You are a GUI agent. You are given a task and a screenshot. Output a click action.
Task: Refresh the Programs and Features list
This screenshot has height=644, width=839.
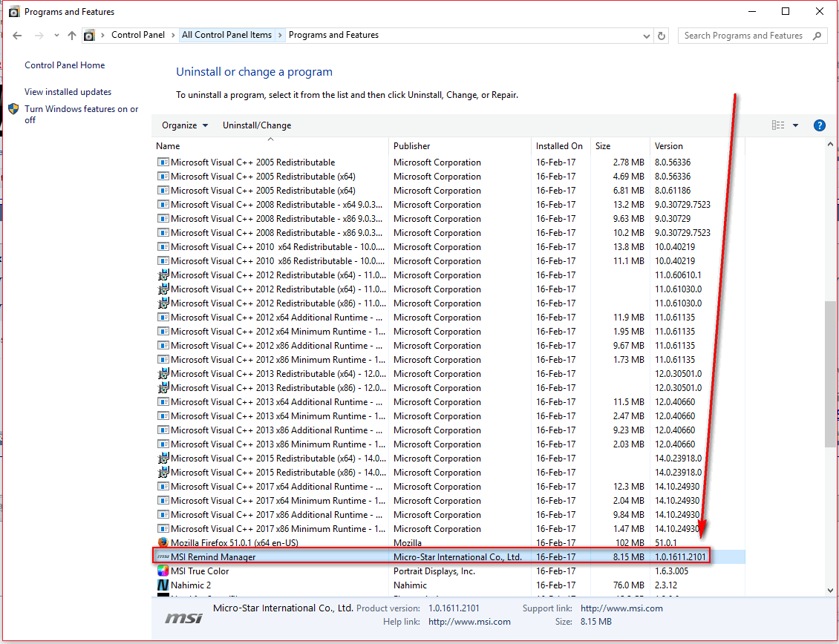pos(662,36)
